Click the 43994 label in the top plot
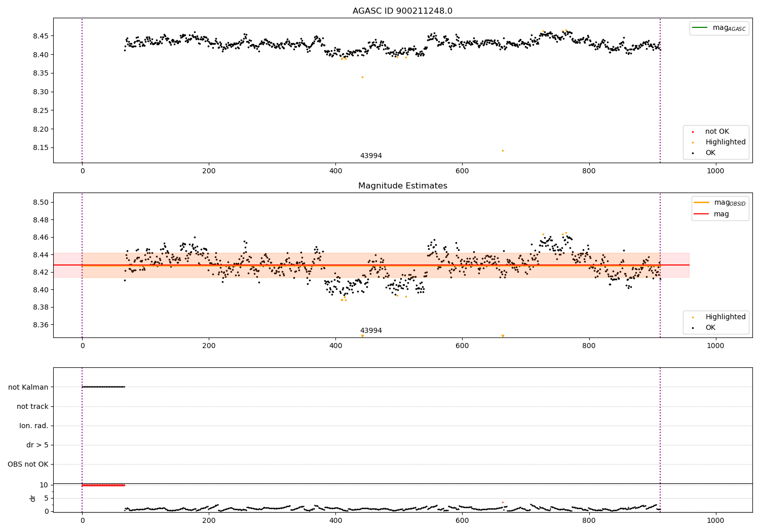This screenshot has height=532, width=760. pos(371,156)
